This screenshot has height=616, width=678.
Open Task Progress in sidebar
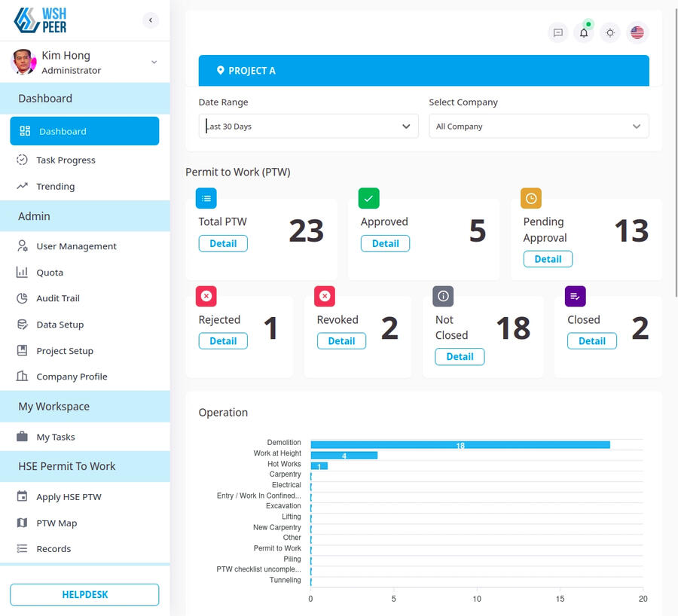[x=66, y=160]
